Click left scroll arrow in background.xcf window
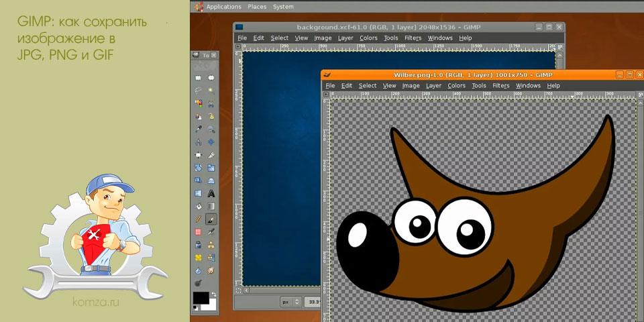 (x=246, y=290)
